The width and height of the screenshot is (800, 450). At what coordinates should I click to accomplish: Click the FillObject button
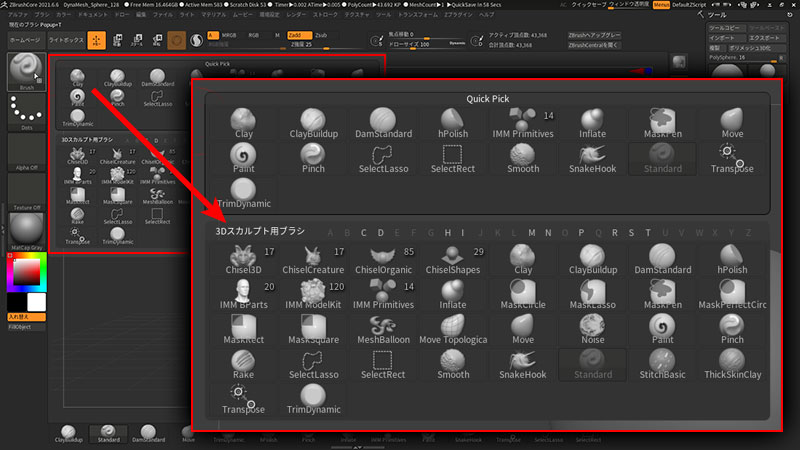(x=27, y=327)
